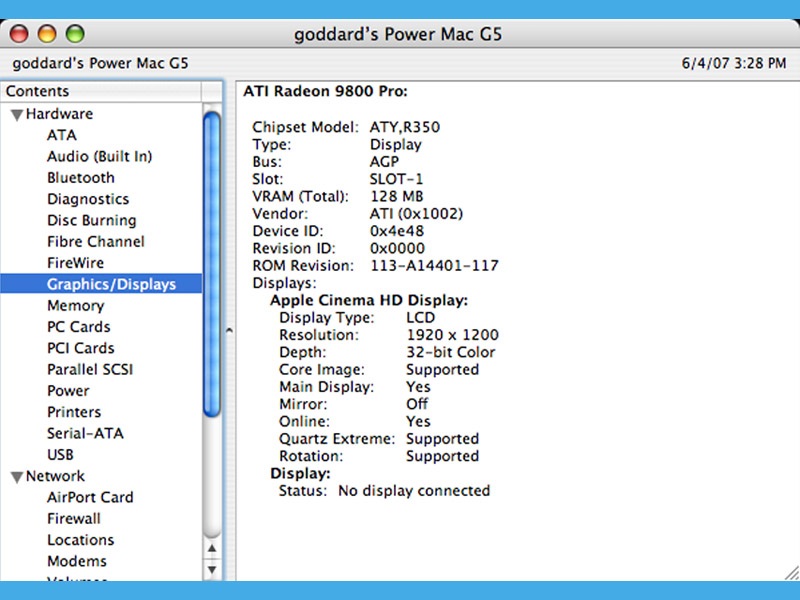Select Graphics/Displays in the Contents list
Viewport: 800px width, 600px height.
click(x=111, y=284)
